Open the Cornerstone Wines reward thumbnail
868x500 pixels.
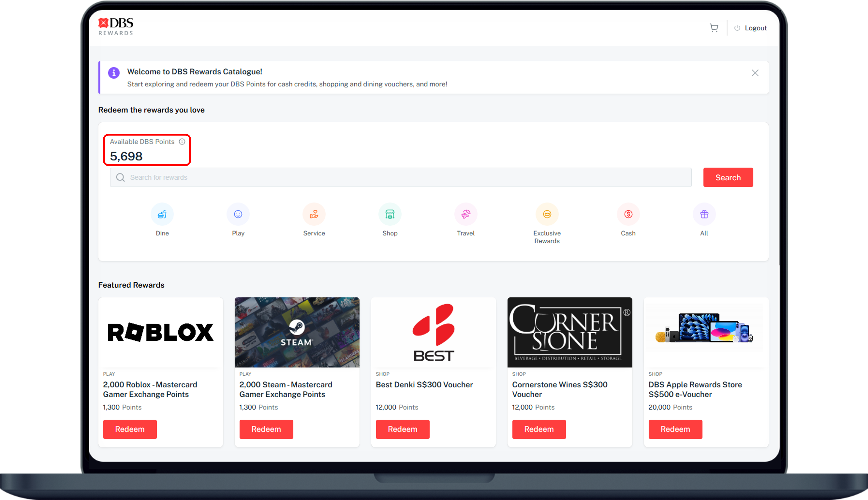[x=569, y=332]
